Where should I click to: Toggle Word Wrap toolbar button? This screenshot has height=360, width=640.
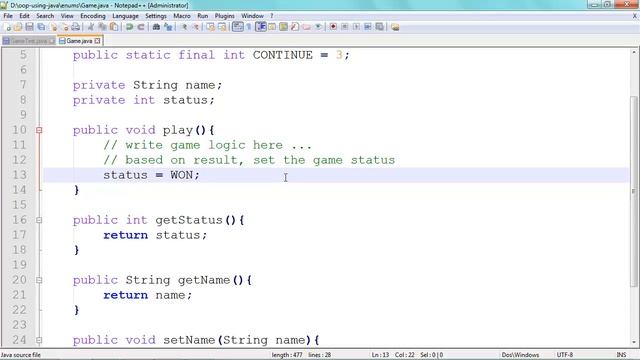(x=238, y=27)
